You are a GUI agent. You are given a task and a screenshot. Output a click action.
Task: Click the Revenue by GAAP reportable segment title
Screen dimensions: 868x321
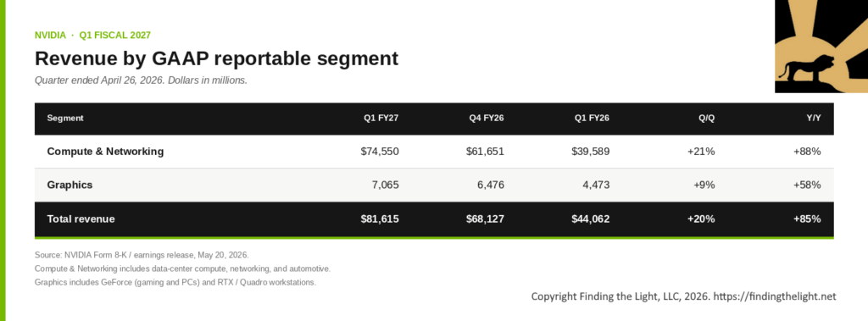(216, 58)
